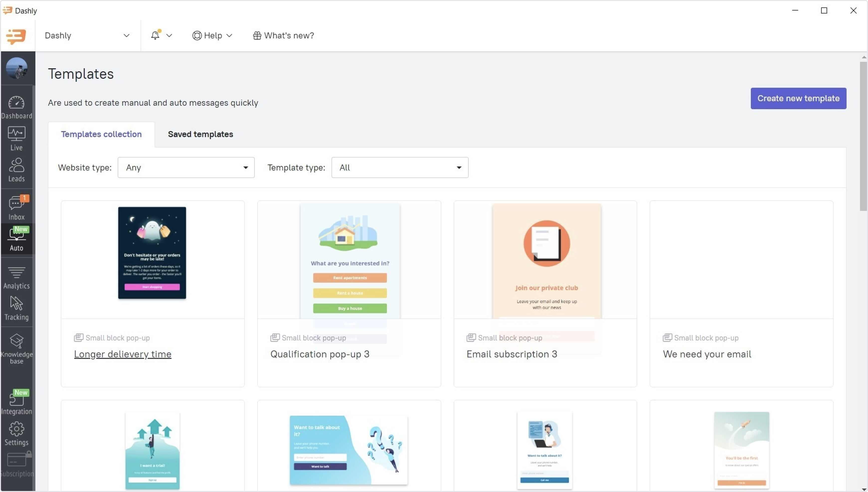Open the Longer delievery time template link
Viewport: 868px width, 492px height.
(x=123, y=354)
